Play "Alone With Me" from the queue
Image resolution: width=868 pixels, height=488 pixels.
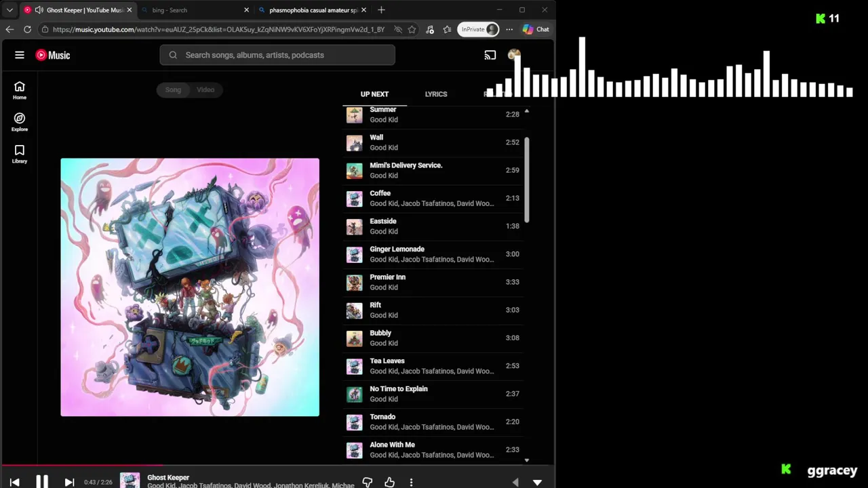(433, 449)
